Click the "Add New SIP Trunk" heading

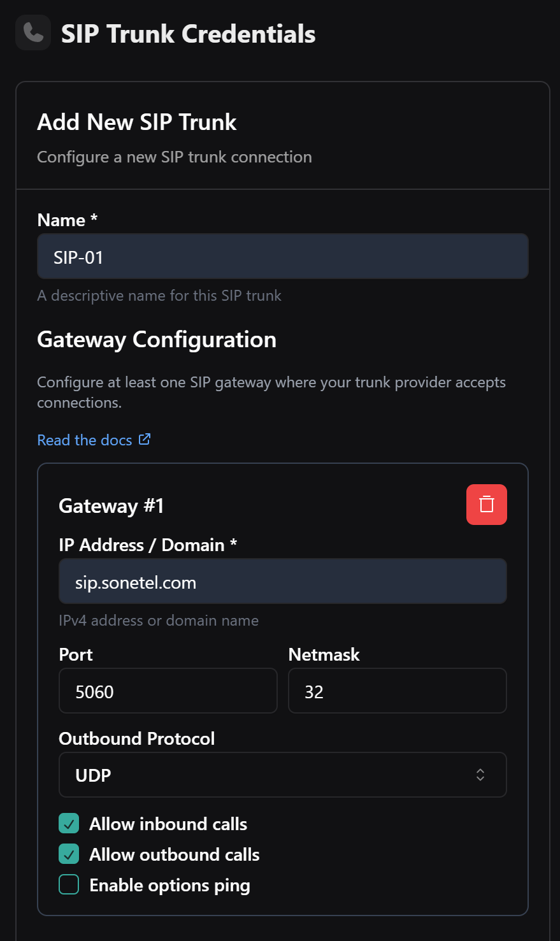pos(137,122)
